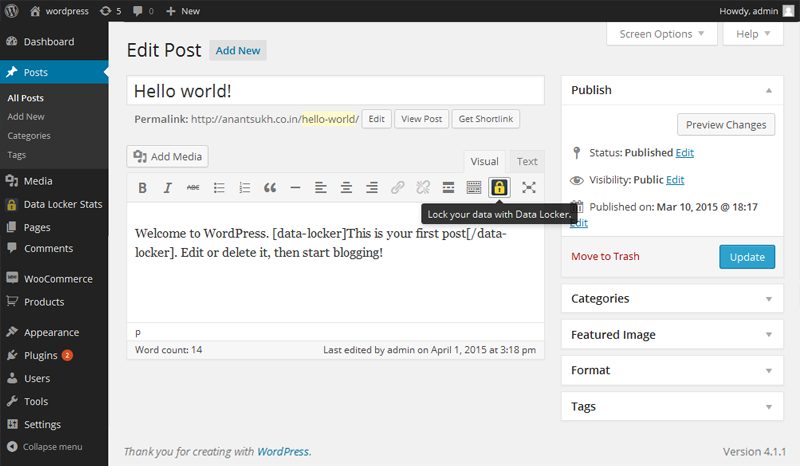This screenshot has height=466, width=800.
Task: Toggle italic formatting in editor toolbar
Action: (x=167, y=188)
